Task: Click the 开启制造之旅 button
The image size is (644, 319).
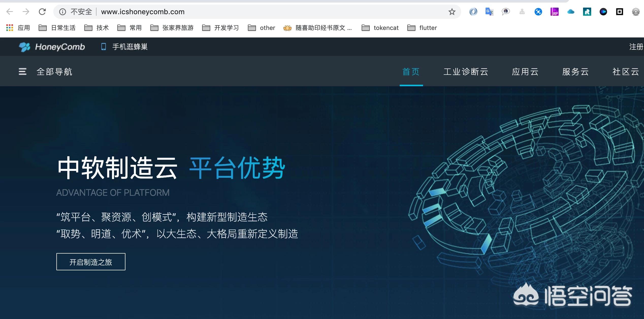Action: click(x=91, y=262)
